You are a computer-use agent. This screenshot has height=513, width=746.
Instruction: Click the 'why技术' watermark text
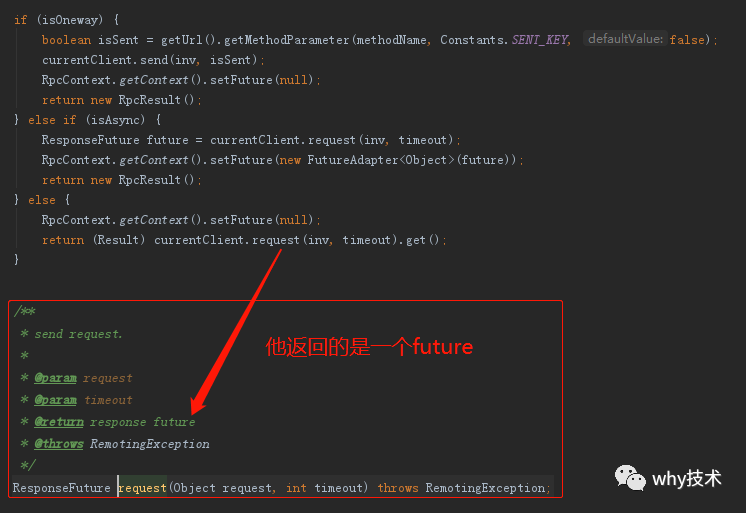(687, 478)
